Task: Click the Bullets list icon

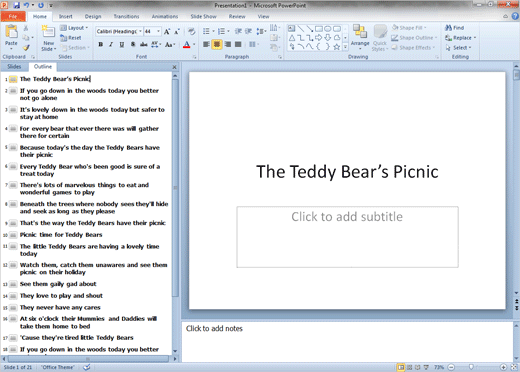Action: pyautogui.click(x=206, y=31)
